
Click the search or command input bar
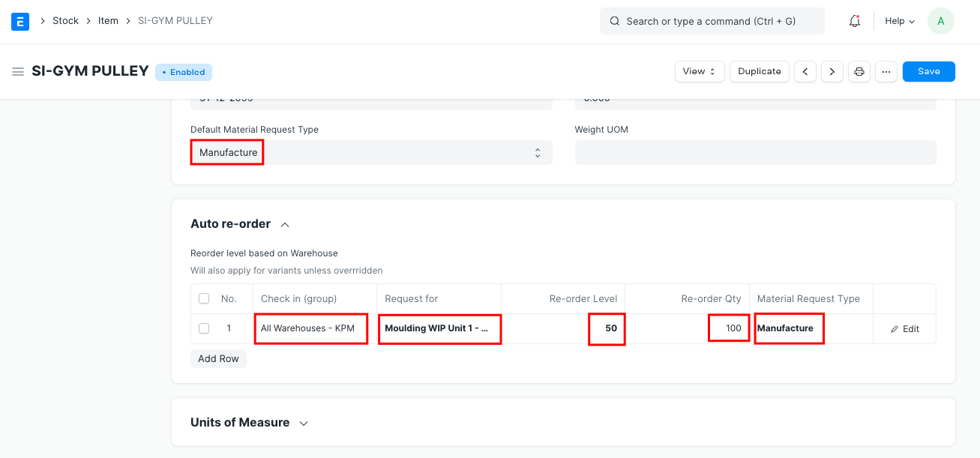pyautogui.click(x=712, y=21)
